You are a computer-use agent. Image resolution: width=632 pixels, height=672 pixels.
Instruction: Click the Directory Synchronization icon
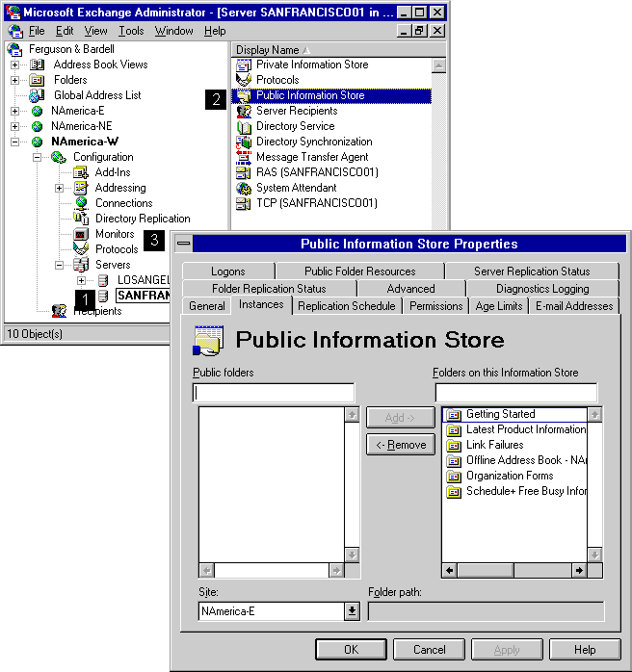click(244, 142)
